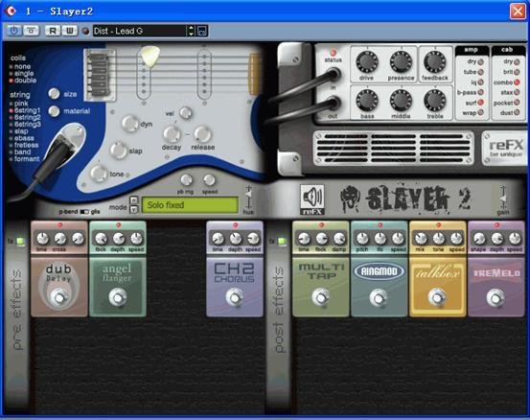Choose the 6string2 string type
This screenshot has height=420, width=530.
pos(25,117)
